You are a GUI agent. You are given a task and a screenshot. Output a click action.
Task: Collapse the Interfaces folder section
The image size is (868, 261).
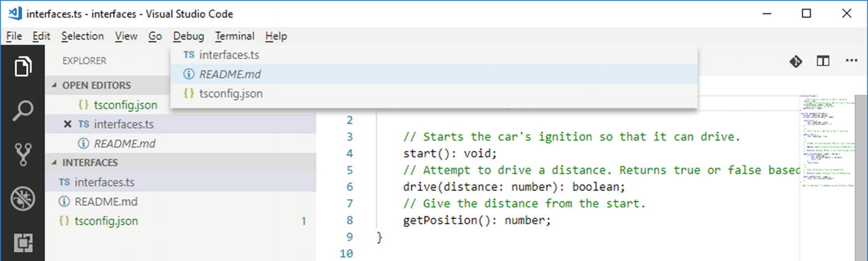[180, 162]
